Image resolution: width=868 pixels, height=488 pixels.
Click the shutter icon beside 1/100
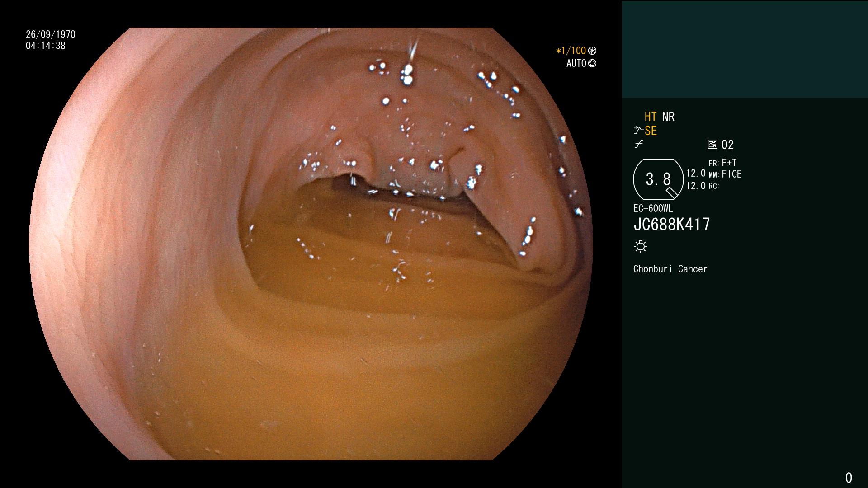592,51
